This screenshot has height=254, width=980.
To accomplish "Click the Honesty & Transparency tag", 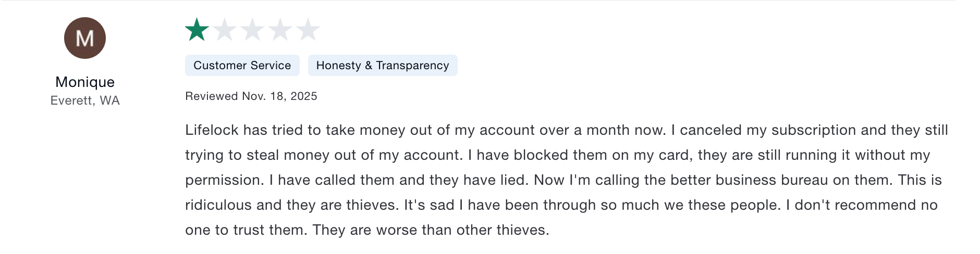I will click(382, 66).
